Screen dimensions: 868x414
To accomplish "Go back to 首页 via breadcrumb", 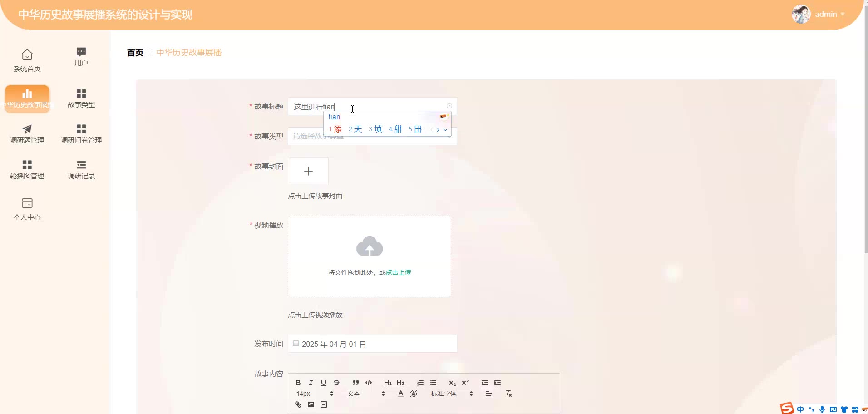I will (135, 53).
